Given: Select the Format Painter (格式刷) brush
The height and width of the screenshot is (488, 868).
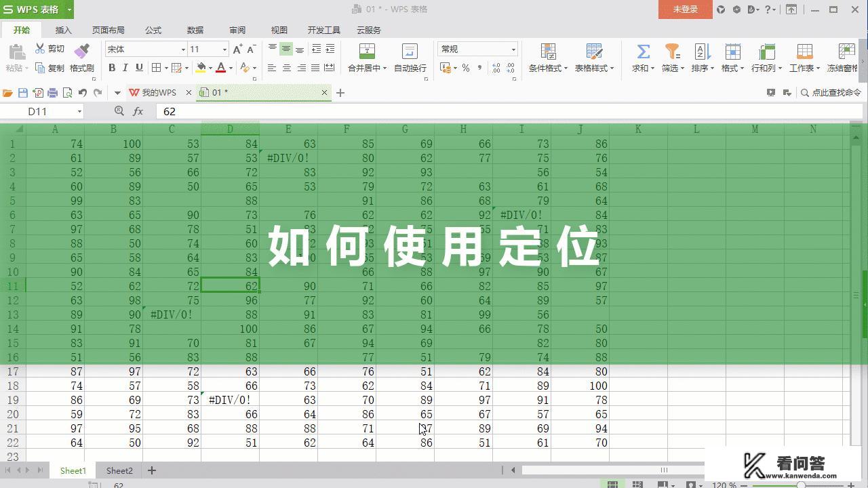Looking at the screenshot, I should pyautogui.click(x=81, y=51).
